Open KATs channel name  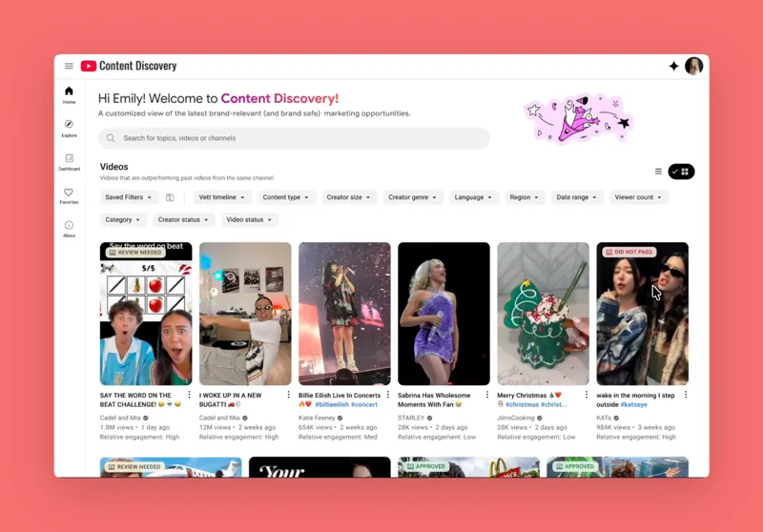coord(604,418)
